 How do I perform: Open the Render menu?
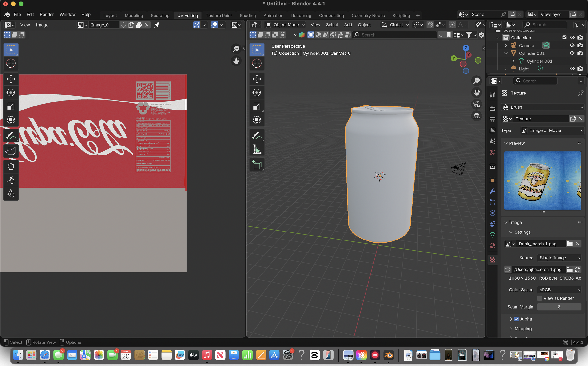47,14
